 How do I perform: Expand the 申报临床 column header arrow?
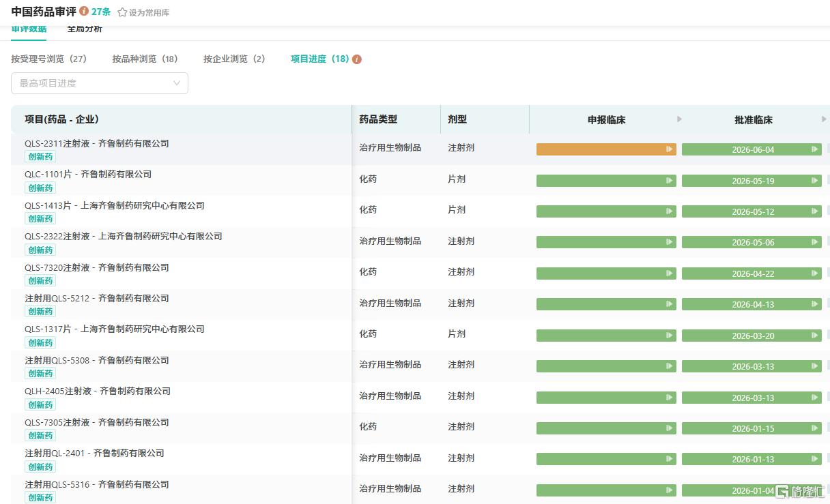coord(679,119)
